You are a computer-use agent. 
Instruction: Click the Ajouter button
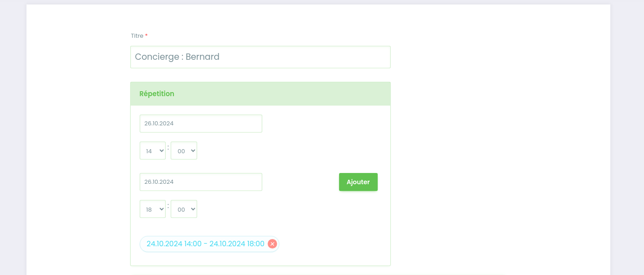pyautogui.click(x=358, y=182)
